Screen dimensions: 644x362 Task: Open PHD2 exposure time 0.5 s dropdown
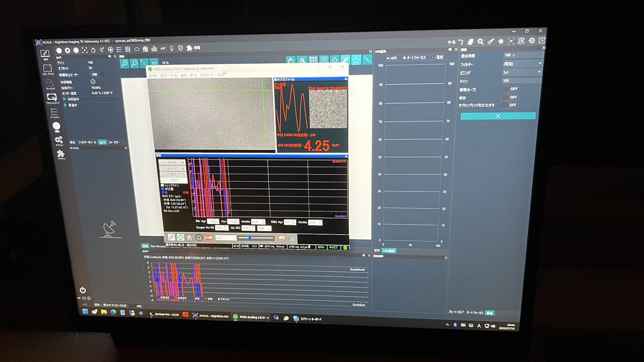click(225, 238)
